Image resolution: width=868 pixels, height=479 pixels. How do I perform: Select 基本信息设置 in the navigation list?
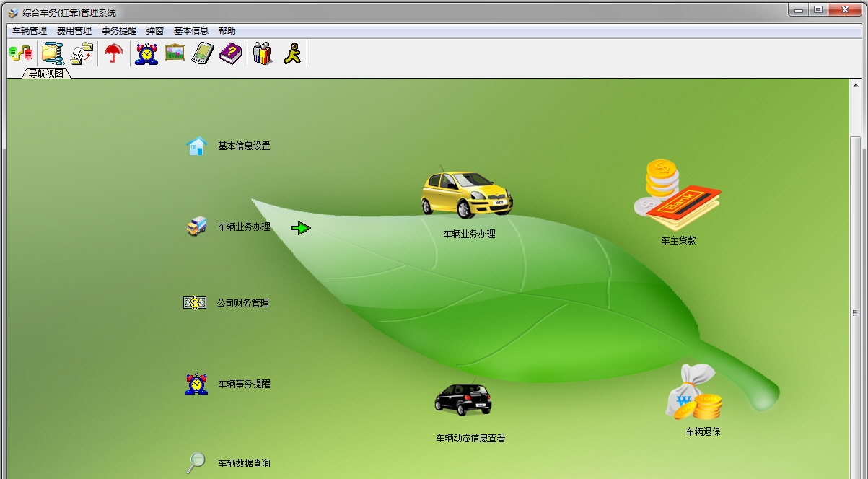pos(244,146)
